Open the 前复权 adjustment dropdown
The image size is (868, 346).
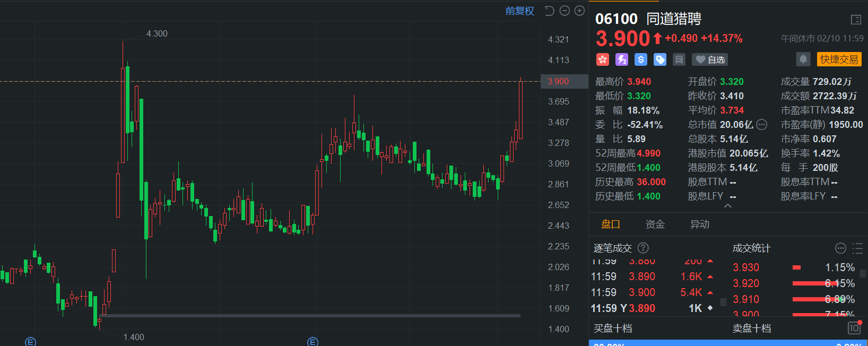[519, 11]
